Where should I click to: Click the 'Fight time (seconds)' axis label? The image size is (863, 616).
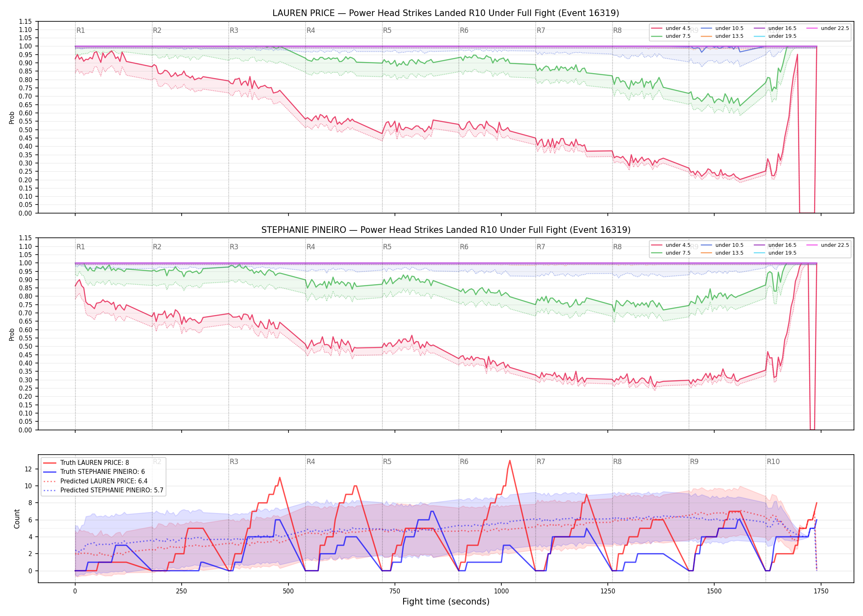click(x=446, y=602)
